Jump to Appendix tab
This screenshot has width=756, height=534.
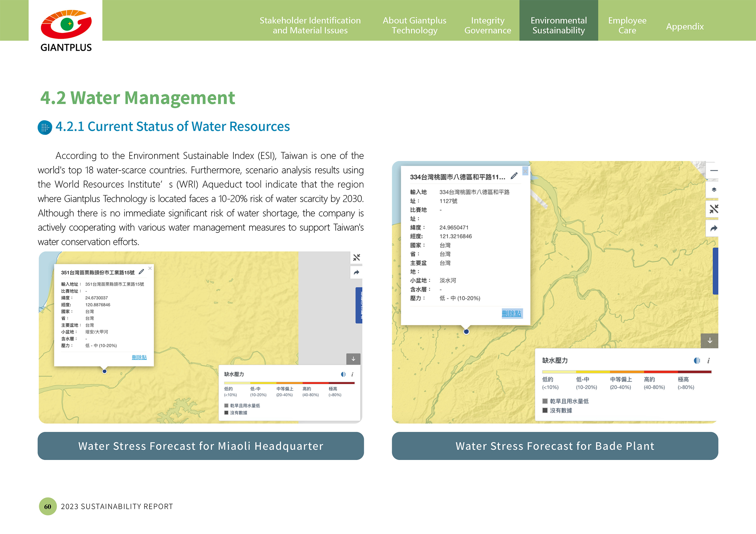(685, 26)
